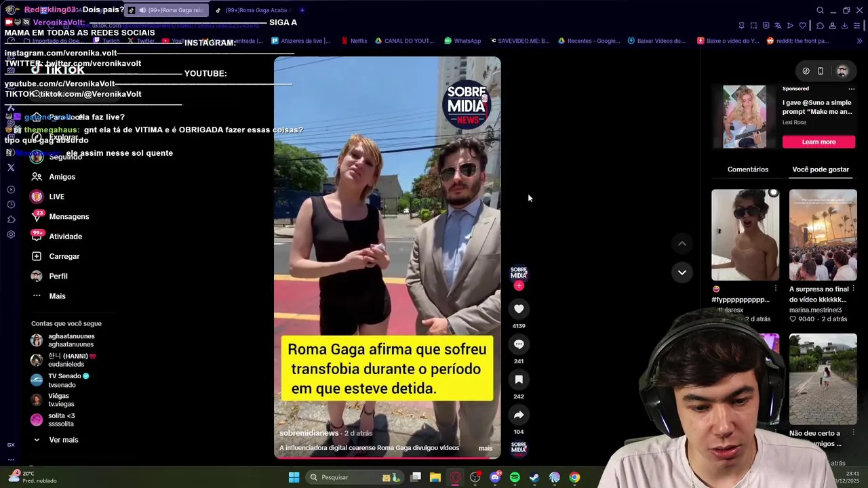
Task: Share the video using the arrow icon
Action: click(519, 415)
